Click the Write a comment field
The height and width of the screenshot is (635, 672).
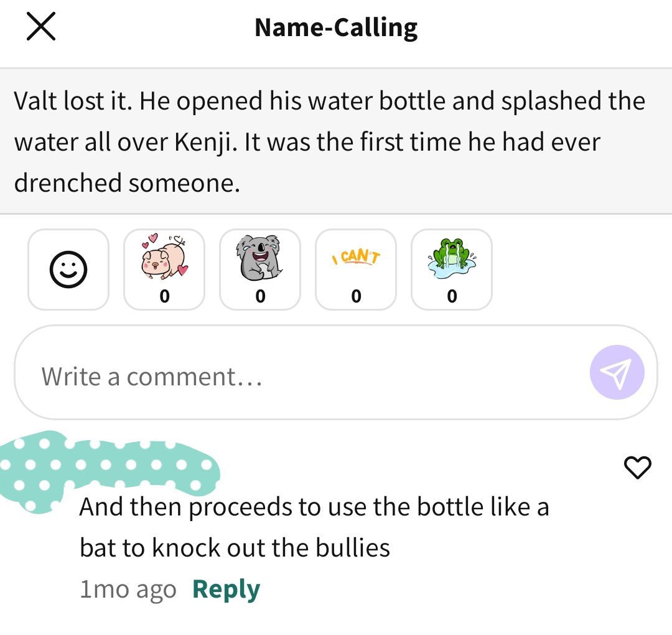335,372
